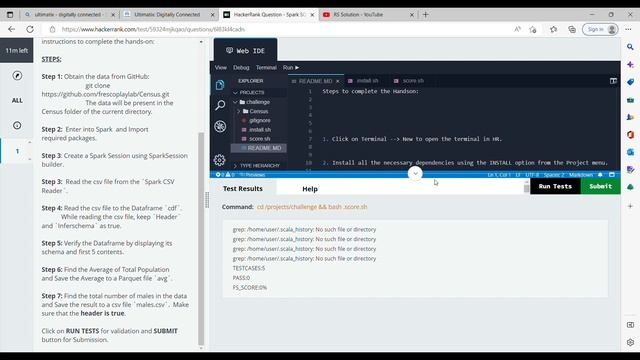
Task: Click the compass icon in HackerRank sidebar
Action: 17,76
